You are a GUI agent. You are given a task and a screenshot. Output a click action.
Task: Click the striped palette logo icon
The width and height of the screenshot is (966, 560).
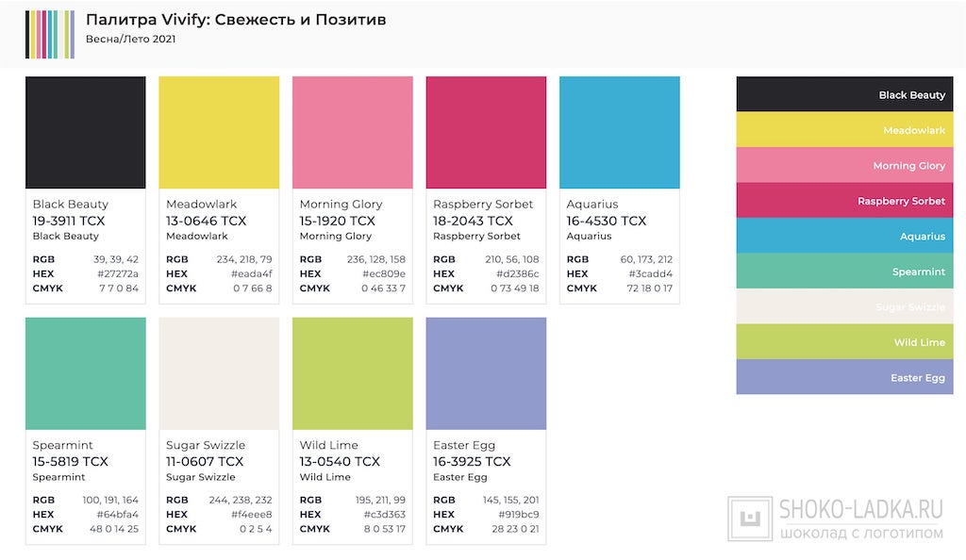[50, 35]
